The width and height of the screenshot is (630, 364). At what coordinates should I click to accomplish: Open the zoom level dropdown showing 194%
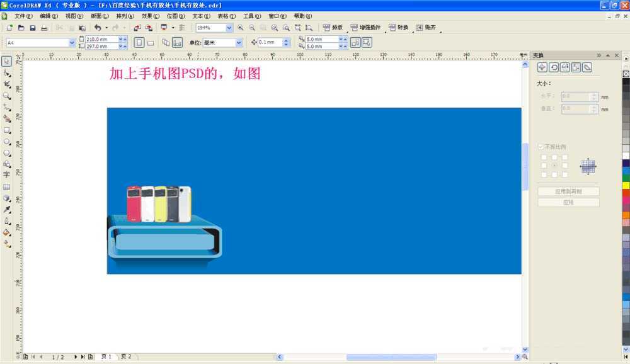230,27
